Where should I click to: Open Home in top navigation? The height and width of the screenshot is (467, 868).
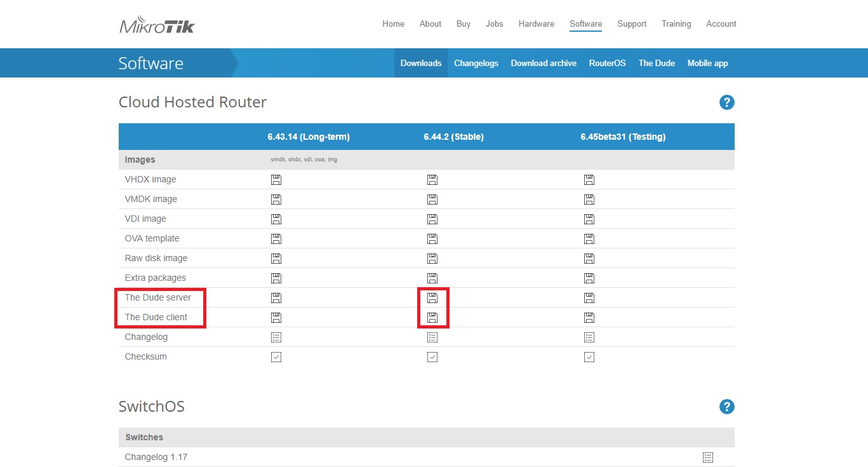tap(393, 24)
